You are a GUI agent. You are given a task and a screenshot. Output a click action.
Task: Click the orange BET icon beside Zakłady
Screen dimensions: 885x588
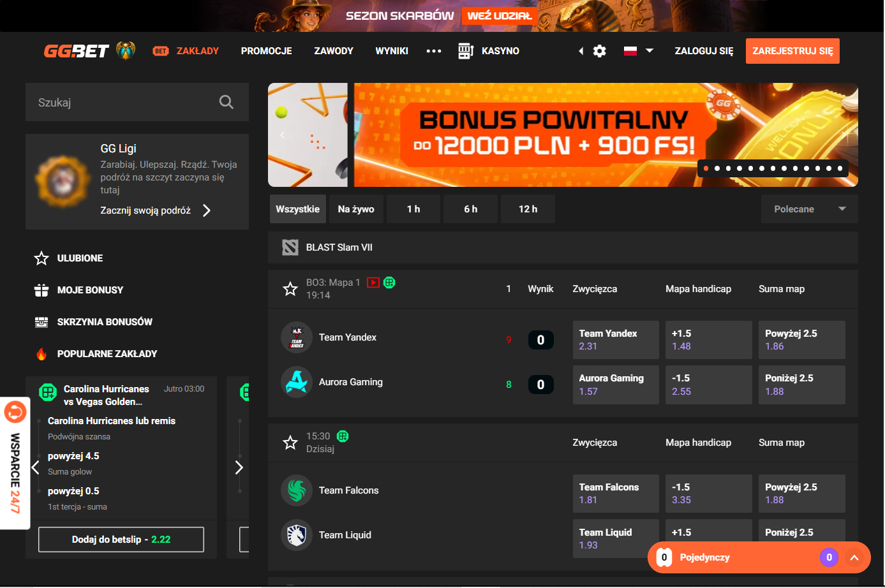point(161,51)
